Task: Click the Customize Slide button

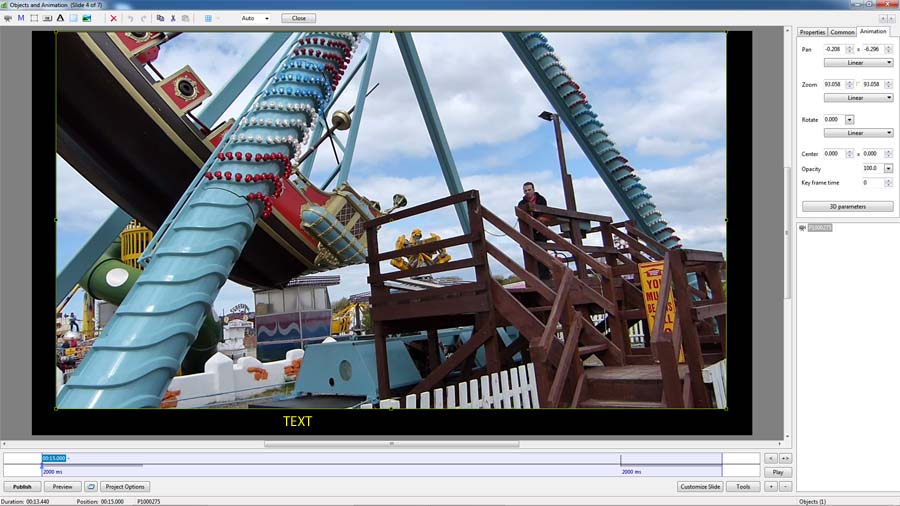Action: pyautogui.click(x=700, y=486)
